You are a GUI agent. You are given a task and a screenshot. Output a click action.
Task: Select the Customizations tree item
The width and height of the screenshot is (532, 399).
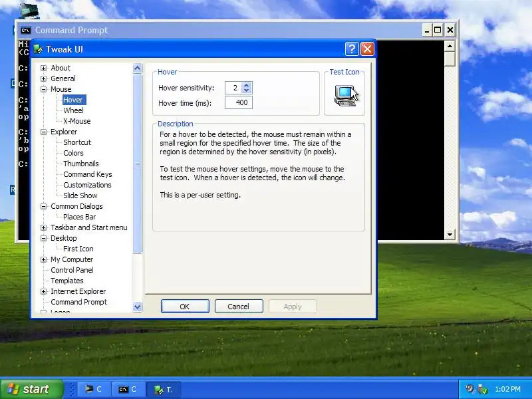[x=87, y=185]
